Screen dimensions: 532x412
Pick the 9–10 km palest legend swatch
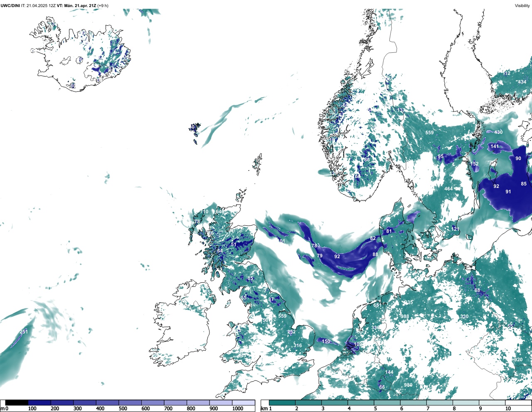point(493,402)
